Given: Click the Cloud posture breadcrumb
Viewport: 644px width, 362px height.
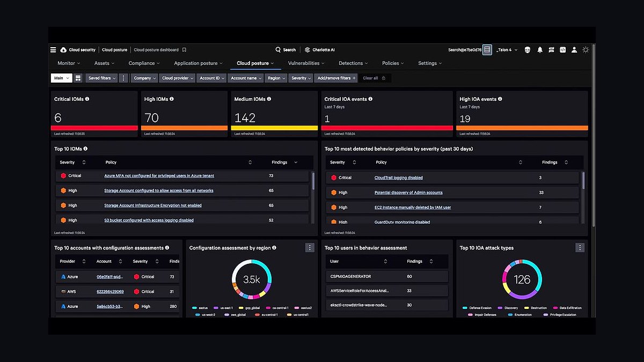Looking at the screenshot, I should 115,50.
